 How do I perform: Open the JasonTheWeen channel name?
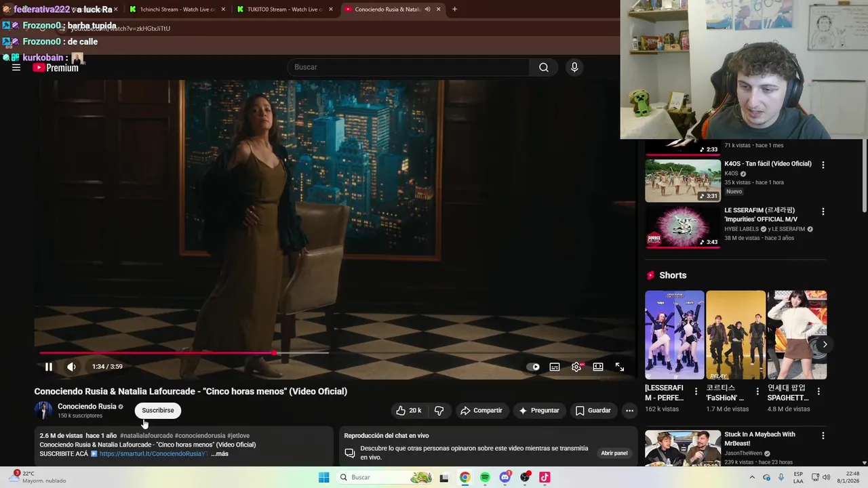[744, 453]
